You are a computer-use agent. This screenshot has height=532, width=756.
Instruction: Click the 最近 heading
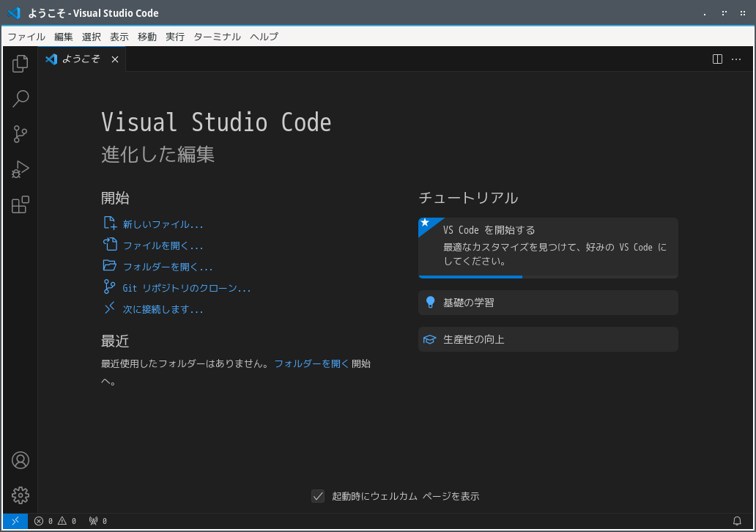click(x=115, y=341)
